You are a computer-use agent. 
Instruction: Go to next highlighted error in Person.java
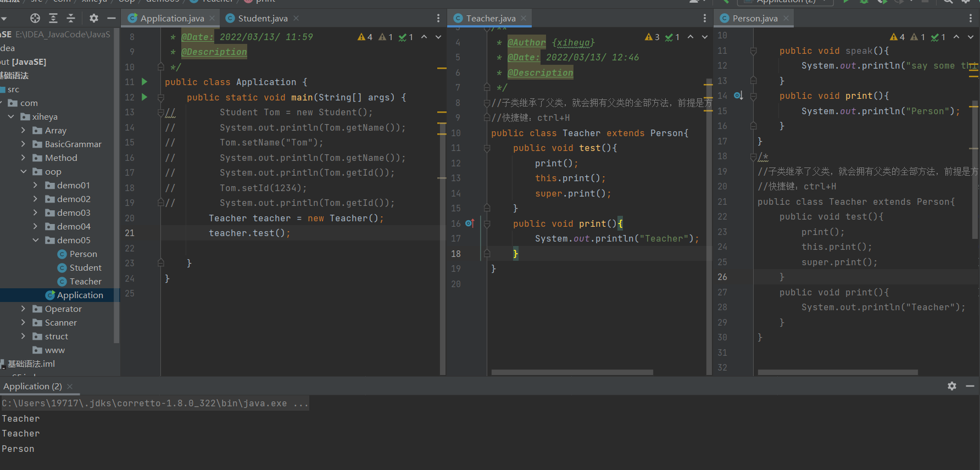click(971, 37)
